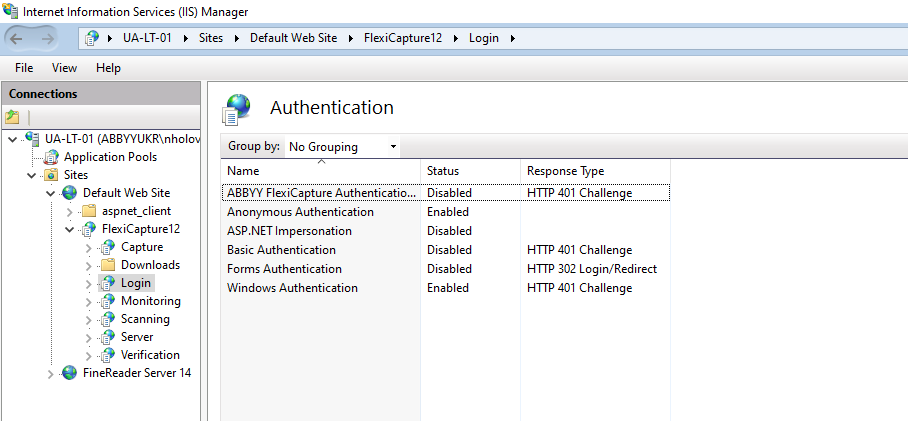Image resolution: width=908 pixels, height=421 pixels.
Task: Click Sites in the address breadcrumb
Action: pos(211,38)
